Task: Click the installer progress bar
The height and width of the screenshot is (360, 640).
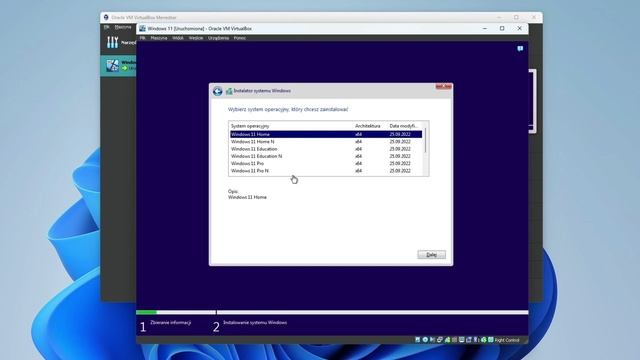Action: coord(332,312)
